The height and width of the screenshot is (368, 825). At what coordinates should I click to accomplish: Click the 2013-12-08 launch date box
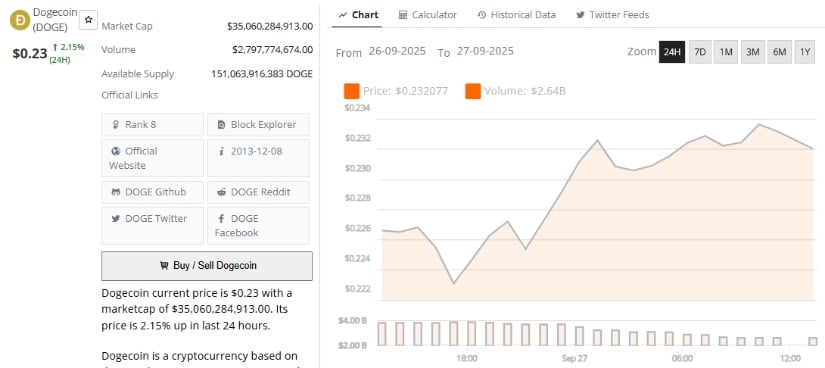258,158
